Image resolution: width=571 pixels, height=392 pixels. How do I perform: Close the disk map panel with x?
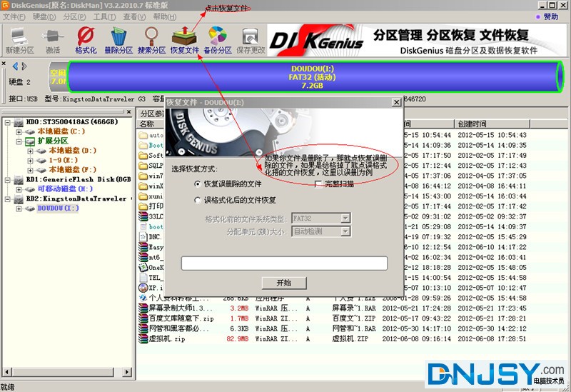tap(4, 64)
